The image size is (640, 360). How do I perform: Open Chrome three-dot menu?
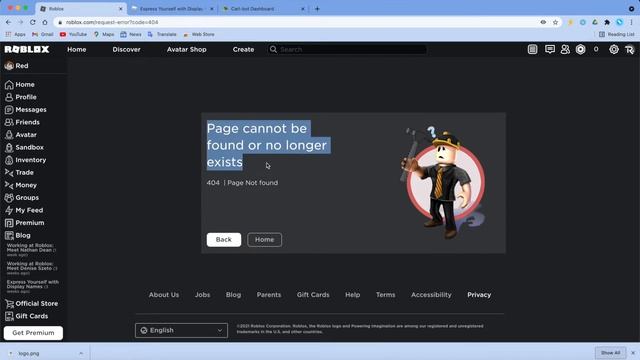(x=632, y=22)
